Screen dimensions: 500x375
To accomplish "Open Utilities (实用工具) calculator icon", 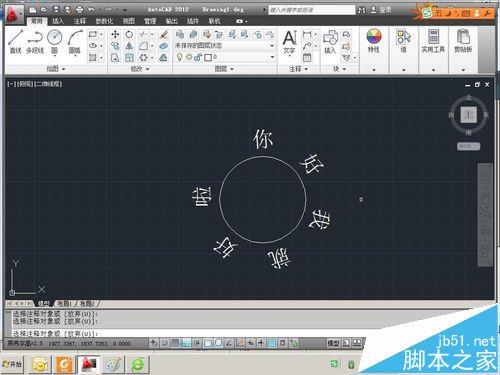I will pos(433,41).
